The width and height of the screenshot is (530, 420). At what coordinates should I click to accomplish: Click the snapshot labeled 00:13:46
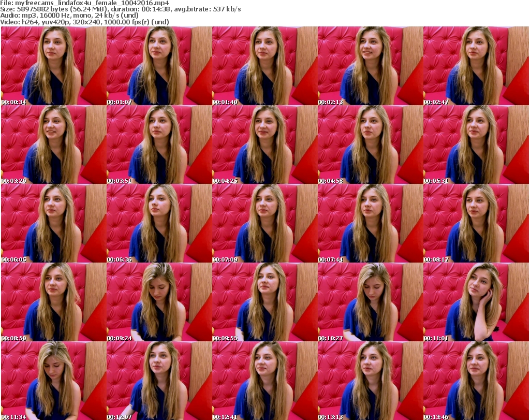pos(476,381)
